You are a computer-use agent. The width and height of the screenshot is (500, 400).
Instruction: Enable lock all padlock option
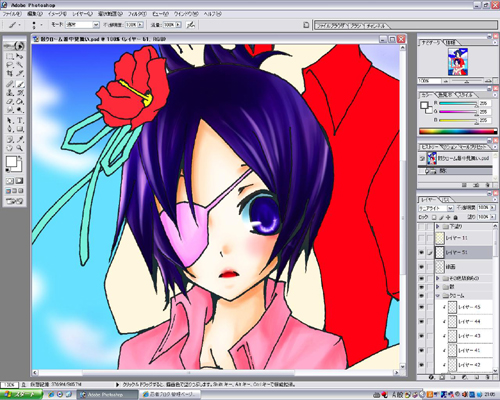click(x=456, y=217)
